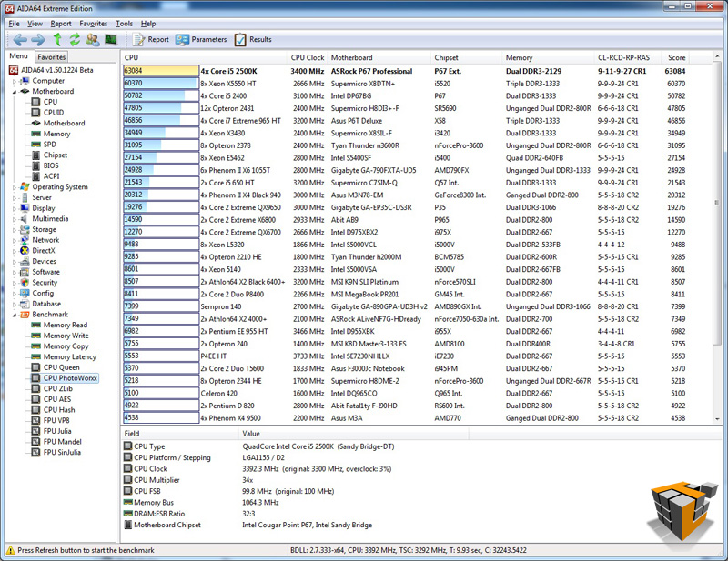Select the ACPI tree item

pyautogui.click(x=52, y=176)
